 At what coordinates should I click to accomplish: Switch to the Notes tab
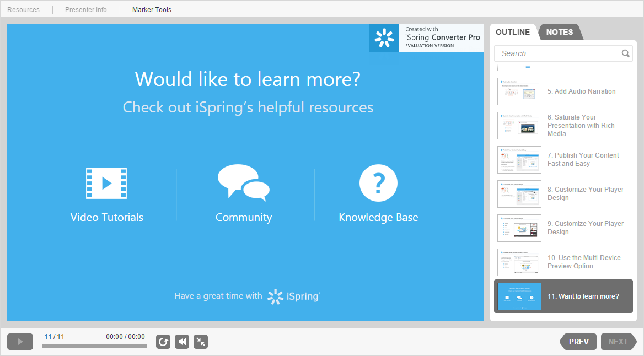(559, 32)
